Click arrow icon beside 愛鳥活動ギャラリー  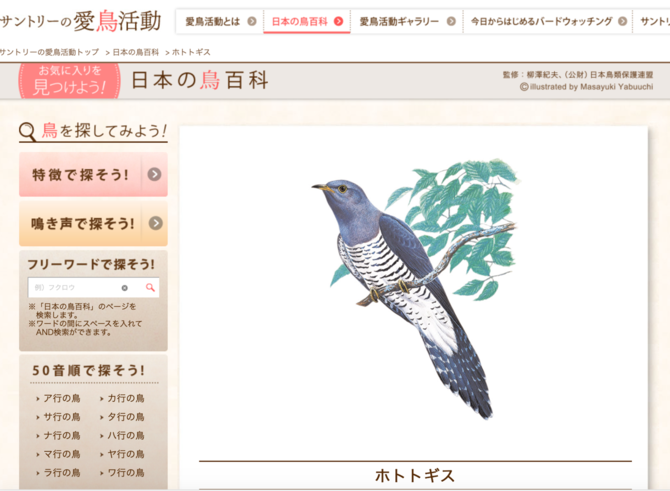[x=451, y=21]
